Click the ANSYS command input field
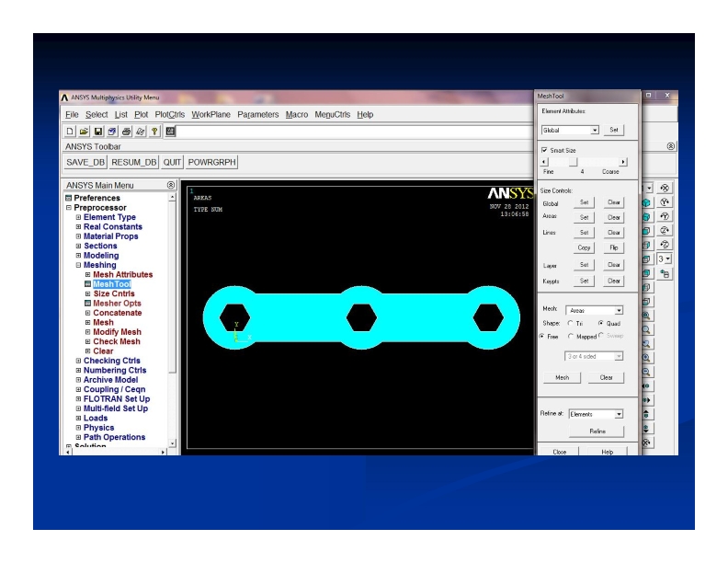 point(349,132)
